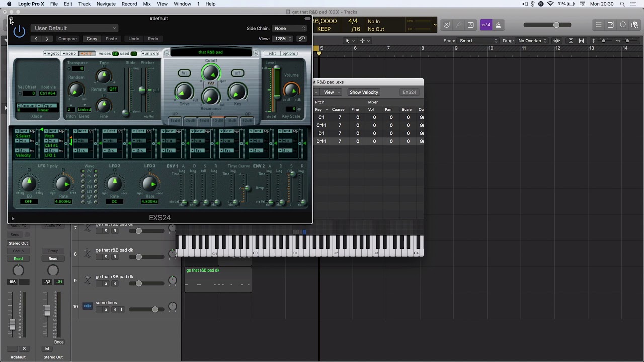Click the audio waveform icon on track 10
This screenshot has width=644, height=362.
point(88,306)
